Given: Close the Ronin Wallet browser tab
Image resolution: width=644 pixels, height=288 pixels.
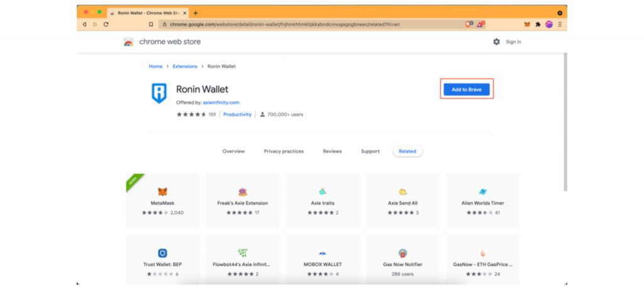Looking at the screenshot, I should pyautogui.click(x=185, y=13).
